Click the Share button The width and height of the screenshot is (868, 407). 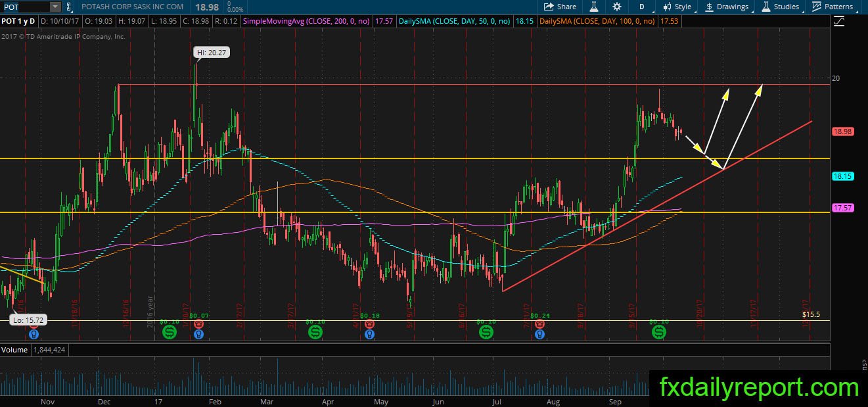[x=560, y=7]
